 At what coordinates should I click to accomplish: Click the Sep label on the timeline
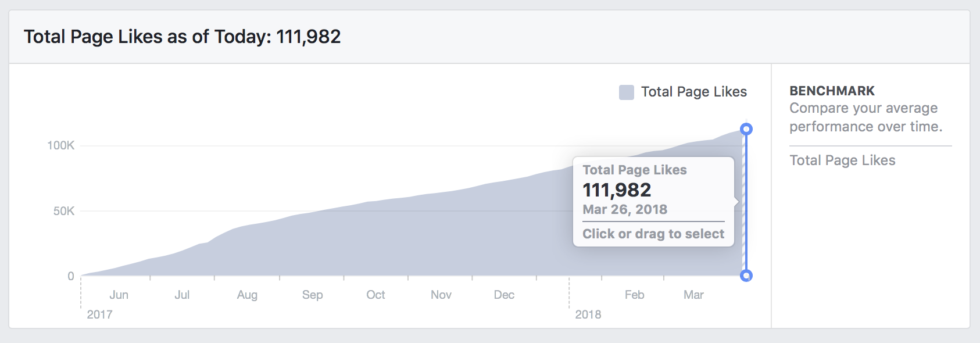pyautogui.click(x=312, y=295)
